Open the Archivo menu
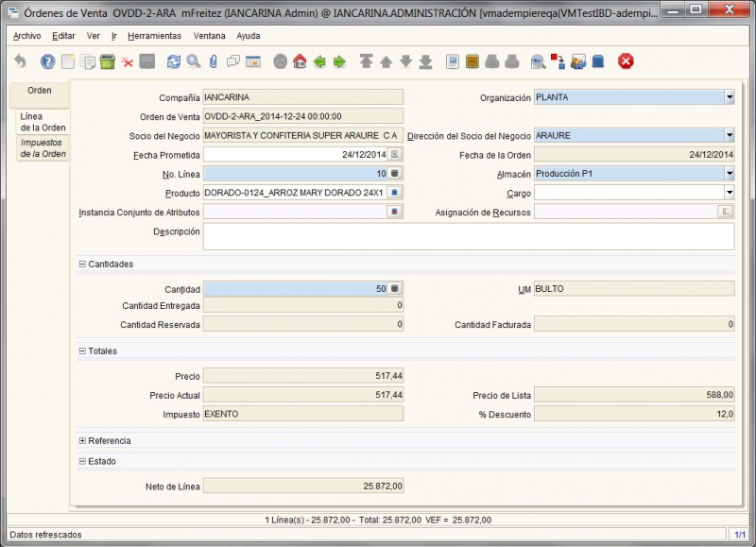 27,36
